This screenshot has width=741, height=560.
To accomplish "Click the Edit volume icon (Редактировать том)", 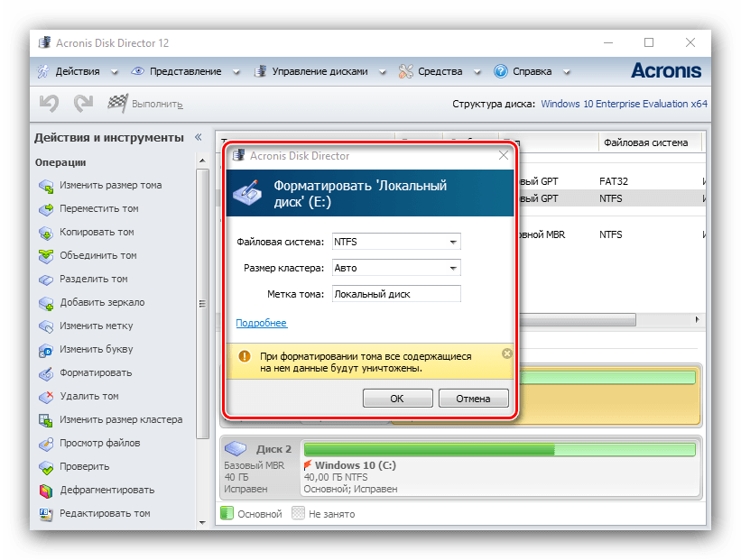I will (x=46, y=514).
